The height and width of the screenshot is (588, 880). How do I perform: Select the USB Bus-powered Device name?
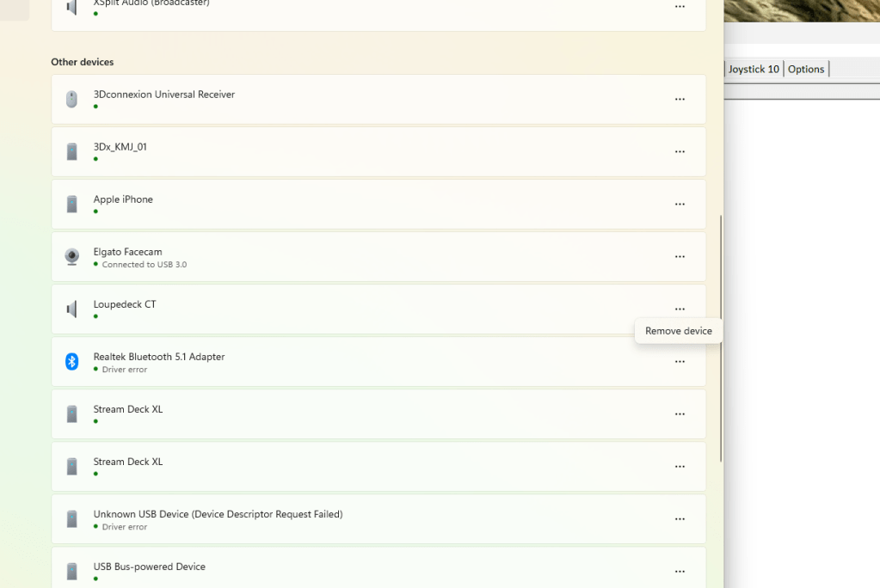tap(150, 567)
